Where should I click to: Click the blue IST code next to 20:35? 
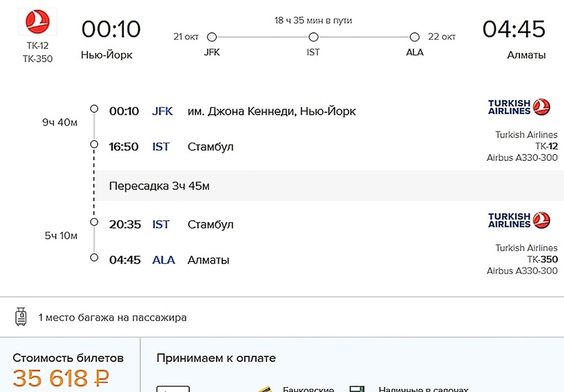click(161, 224)
